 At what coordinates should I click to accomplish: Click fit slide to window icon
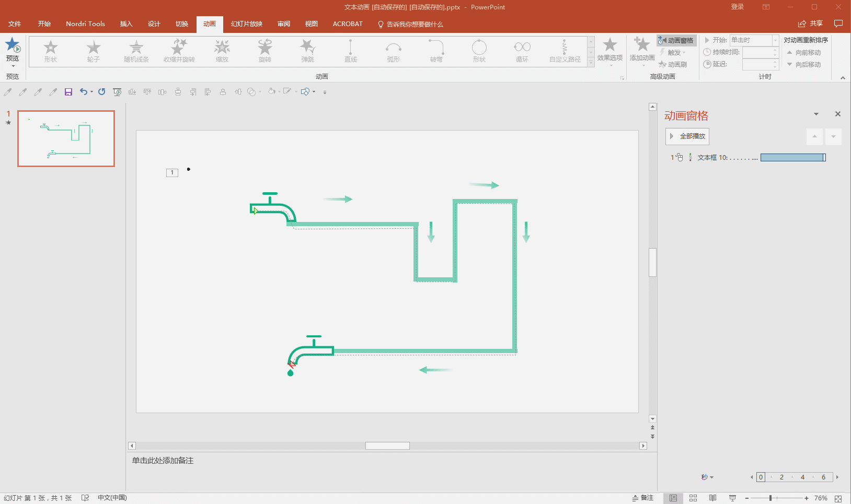838,498
